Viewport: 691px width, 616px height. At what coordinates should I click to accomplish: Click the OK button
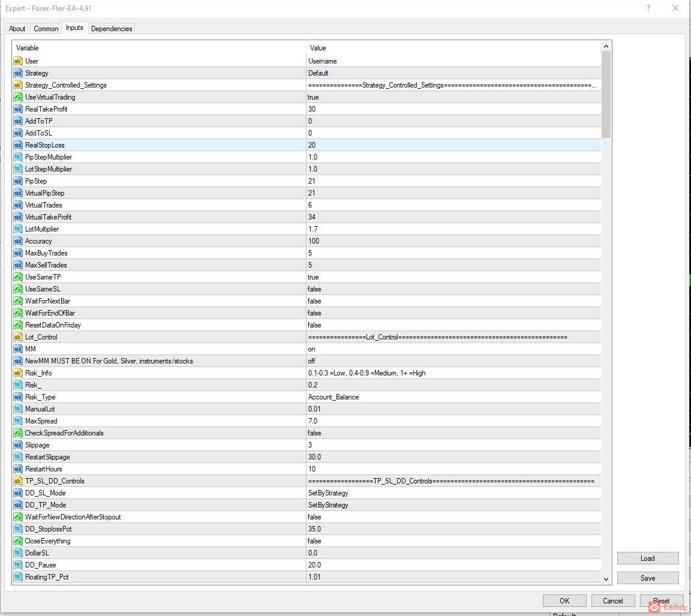[564, 600]
